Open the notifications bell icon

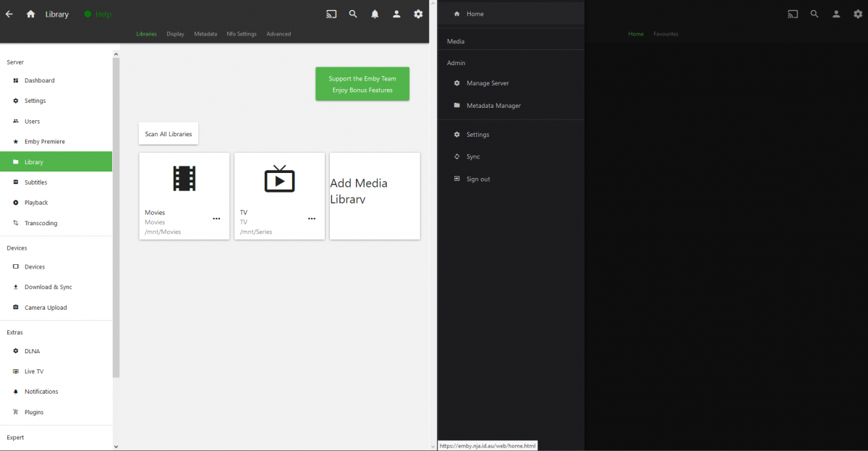(x=375, y=14)
